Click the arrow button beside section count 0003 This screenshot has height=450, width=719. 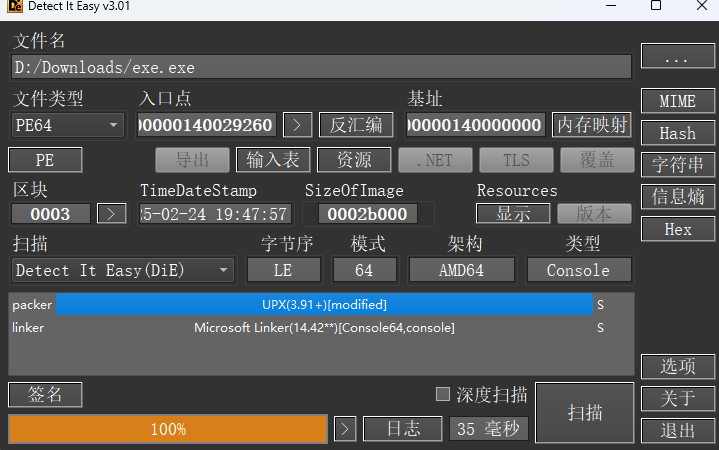(x=111, y=214)
